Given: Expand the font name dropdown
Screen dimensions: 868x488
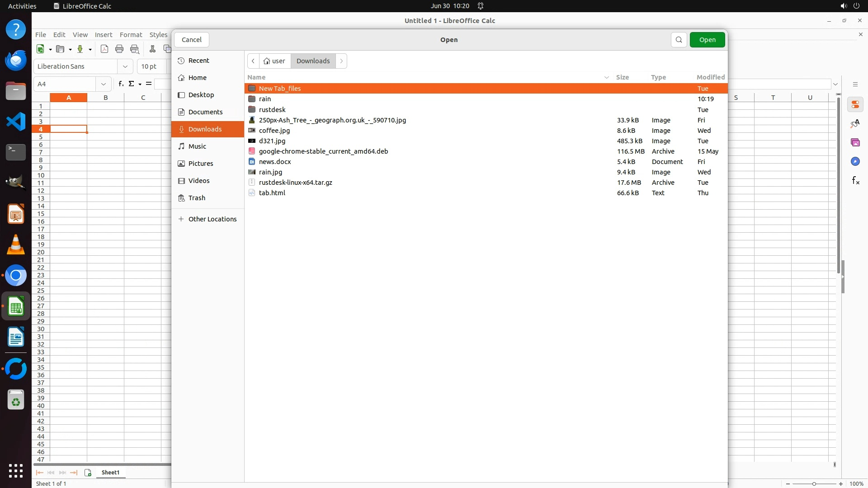Looking at the screenshot, I should tap(125, 66).
